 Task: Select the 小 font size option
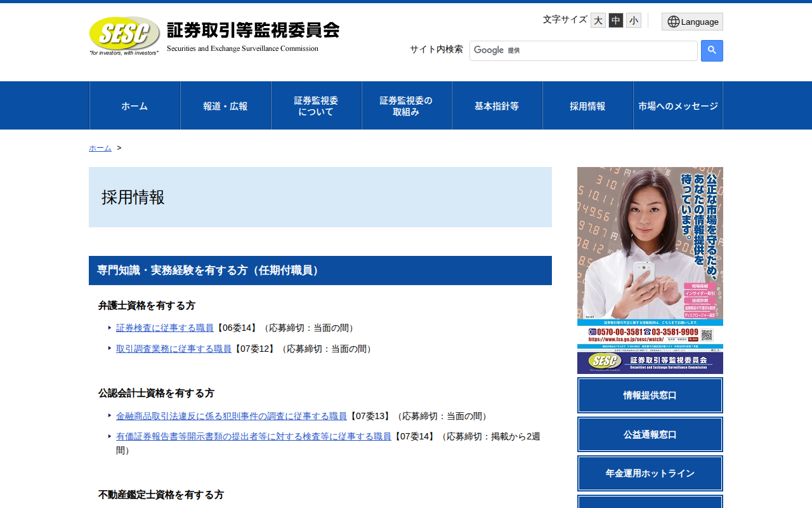coord(632,20)
